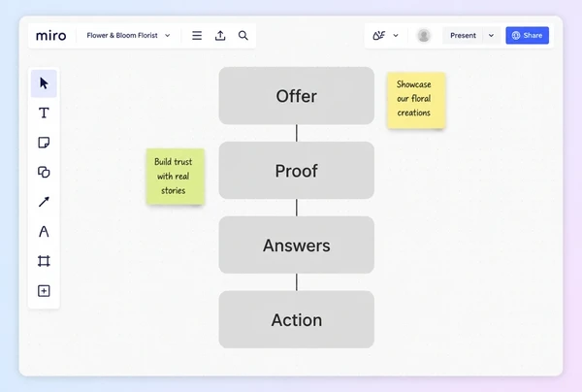The height and width of the screenshot is (392, 582).
Task: Select the Action box
Action: tap(297, 319)
